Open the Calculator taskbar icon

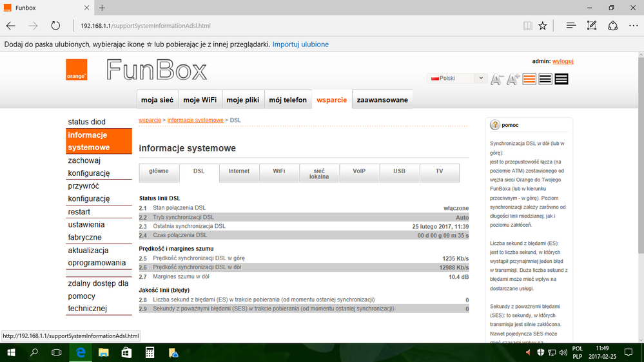pos(150,352)
